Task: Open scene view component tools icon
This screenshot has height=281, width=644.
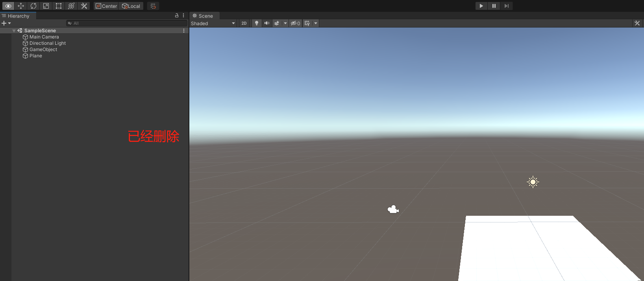Action: pyautogui.click(x=637, y=23)
